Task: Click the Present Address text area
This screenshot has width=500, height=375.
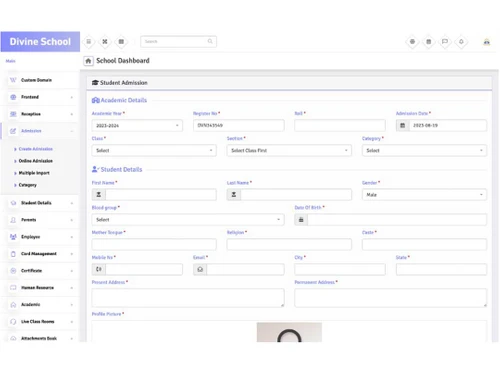Action: pyautogui.click(x=188, y=298)
